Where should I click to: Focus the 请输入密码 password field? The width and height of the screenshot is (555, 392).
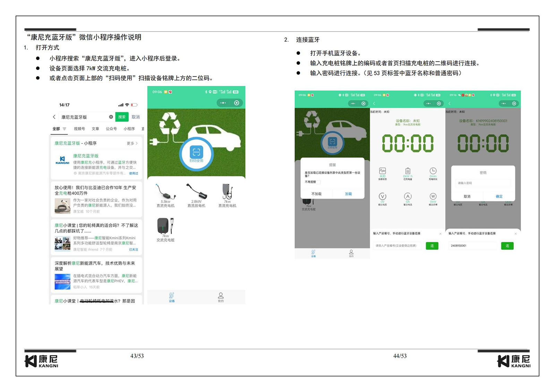[x=483, y=183]
